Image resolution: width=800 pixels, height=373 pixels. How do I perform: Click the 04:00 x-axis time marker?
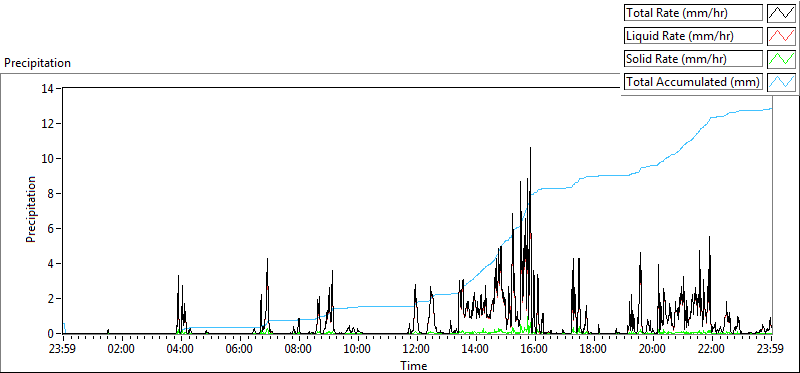tap(181, 350)
